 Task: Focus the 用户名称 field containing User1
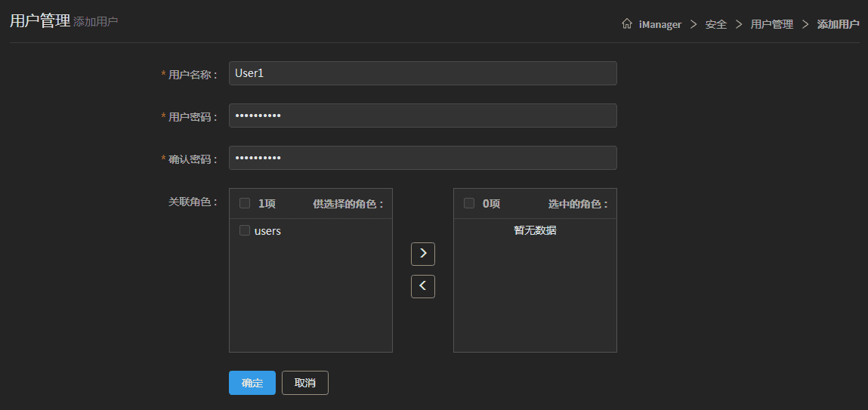422,73
